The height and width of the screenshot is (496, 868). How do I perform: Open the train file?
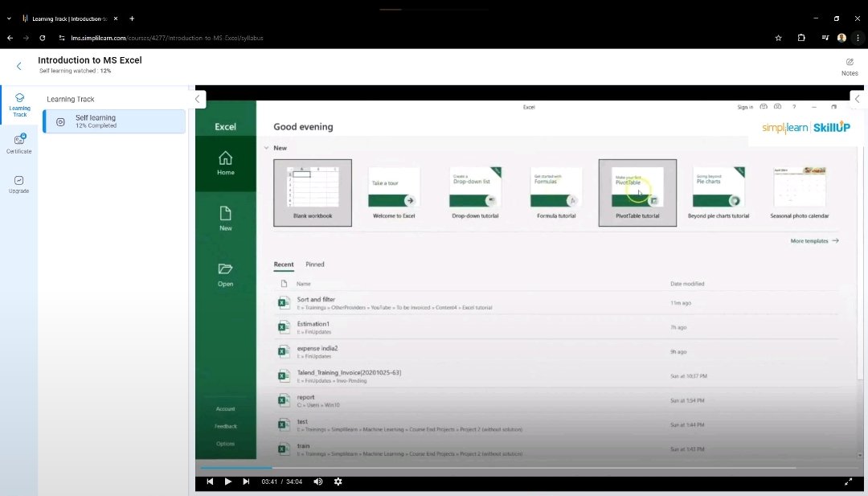[556, 449]
